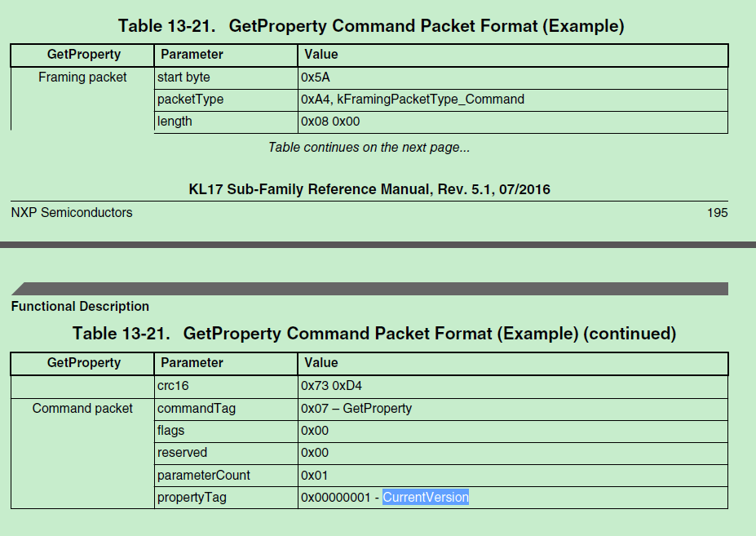Click the 'length' parameter cell

pyautogui.click(x=175, y=122)
